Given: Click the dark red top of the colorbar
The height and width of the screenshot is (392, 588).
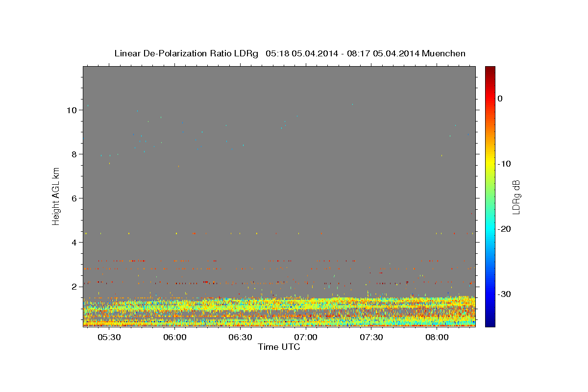Looking at the screenshot, I should pyautogui.click(x=490, y=70).
